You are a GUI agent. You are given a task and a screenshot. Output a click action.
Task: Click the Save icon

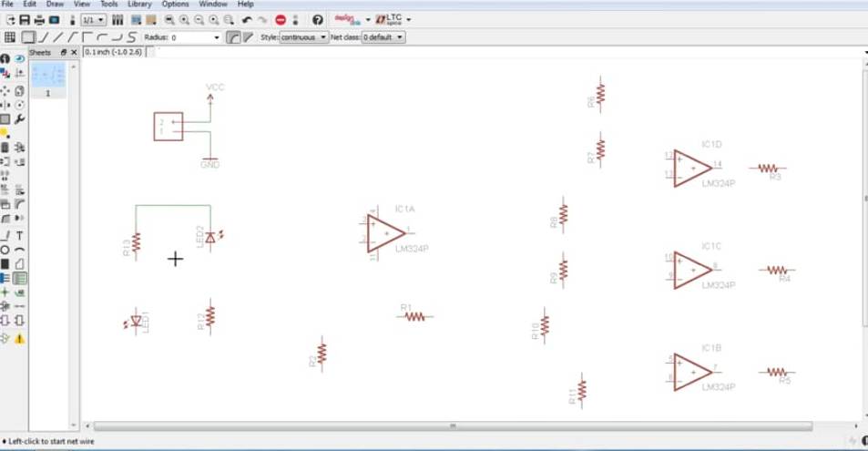click(x=25, y=20)
